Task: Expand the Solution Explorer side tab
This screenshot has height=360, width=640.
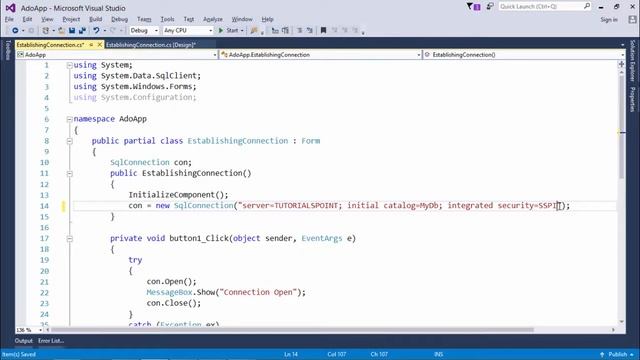Action: (x=632, y=60)
